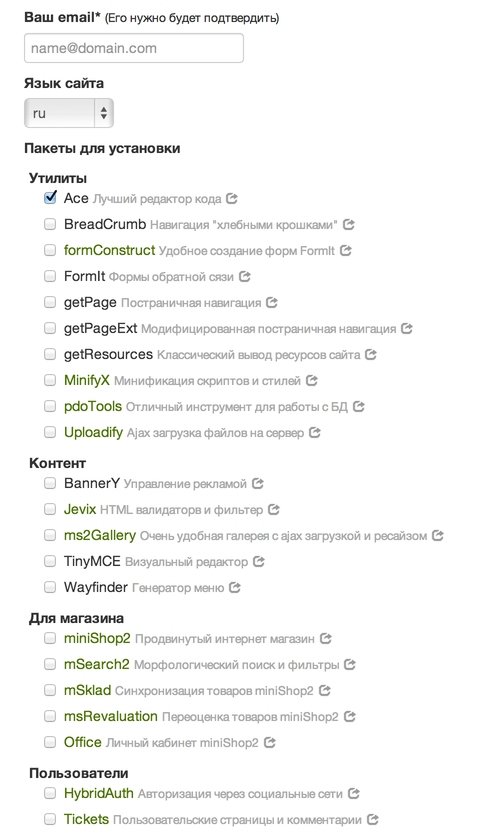Open the Office package link
482x834 pixels.
click(x=82, y=742)
